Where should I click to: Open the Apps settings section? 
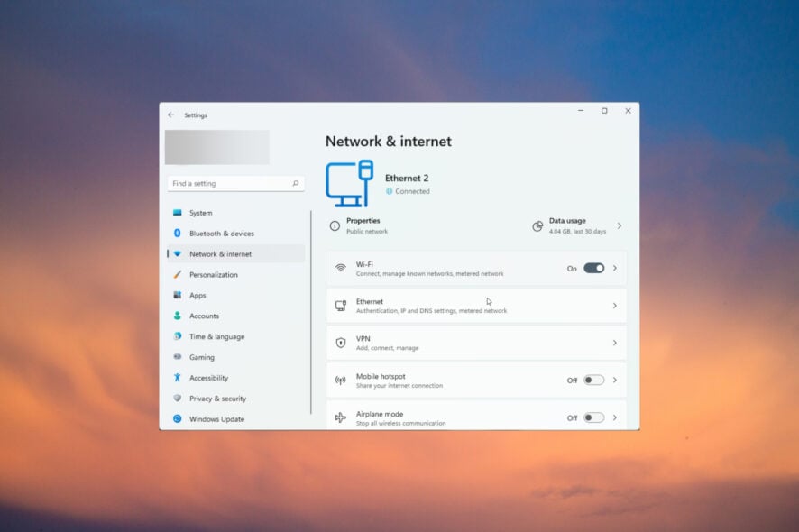coord(236,295)
